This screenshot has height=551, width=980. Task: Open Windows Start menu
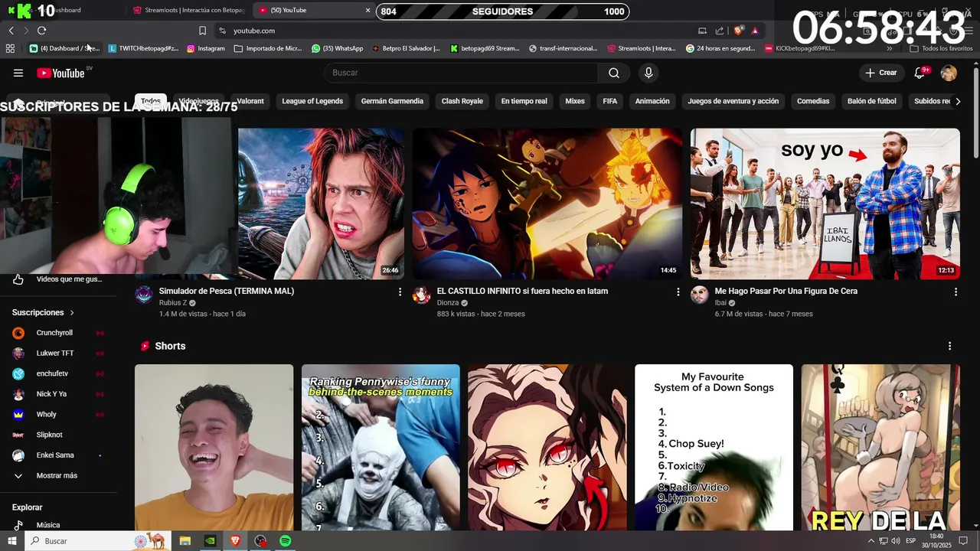point(11,541)
